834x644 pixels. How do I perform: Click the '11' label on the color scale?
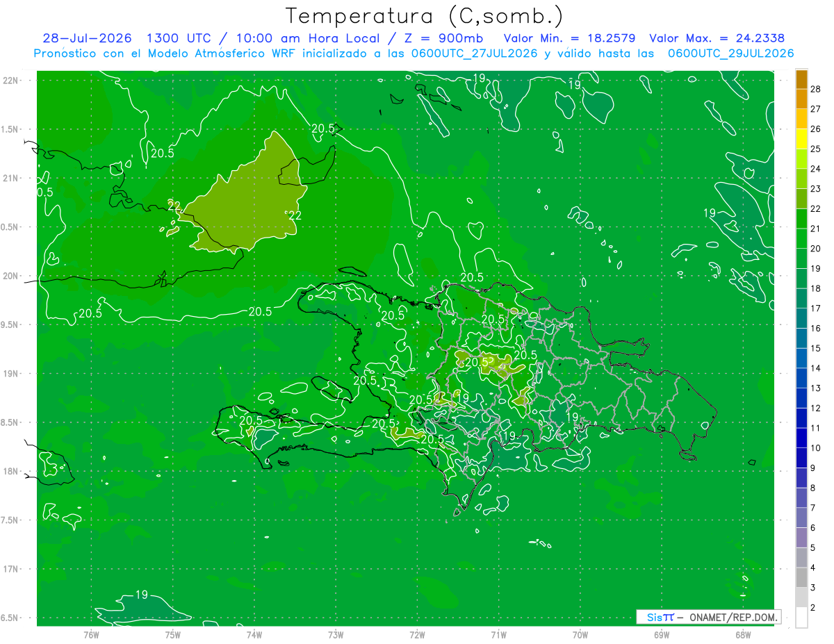(817, 428)
